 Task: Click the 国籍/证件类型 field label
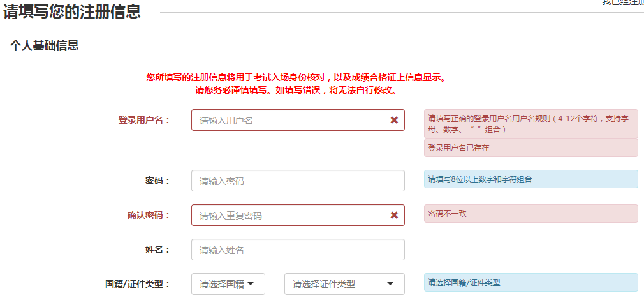(138, 284)
